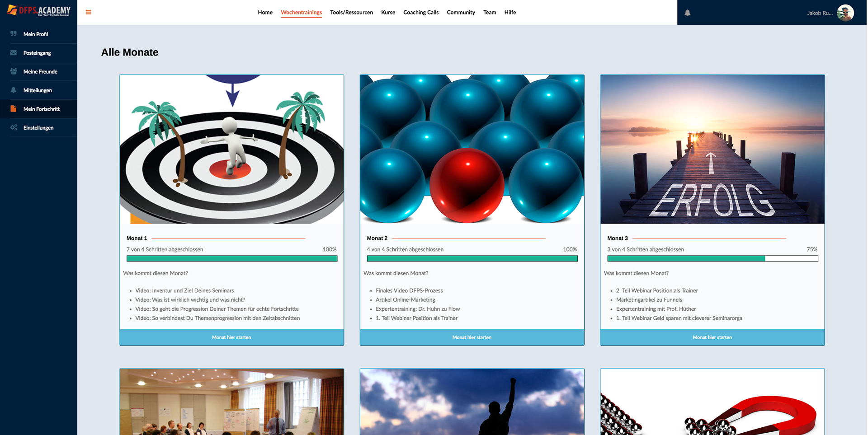Toggle the hamburger sidebar menu
The image size is (868, 435).
(x=89, y=12)
